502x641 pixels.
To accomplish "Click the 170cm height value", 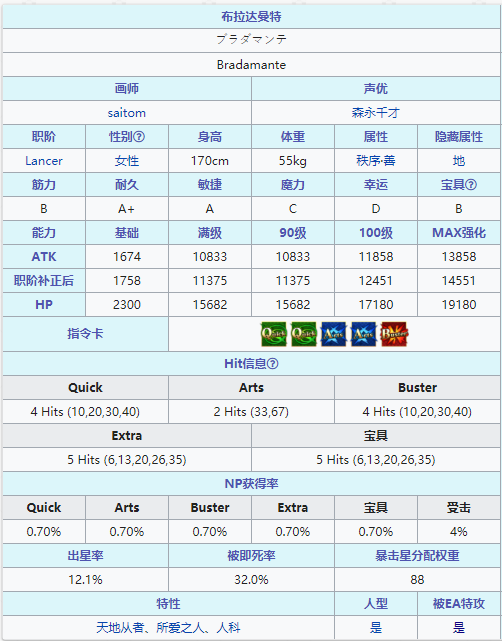I will (210, 161).
